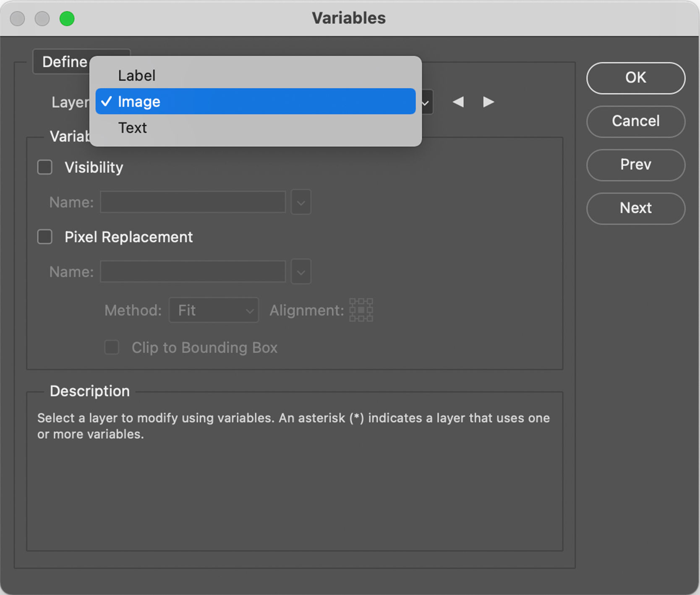Expand the Visibility name dropdown arrow
This screenshot has height=595, width=700.
point(300,202)
